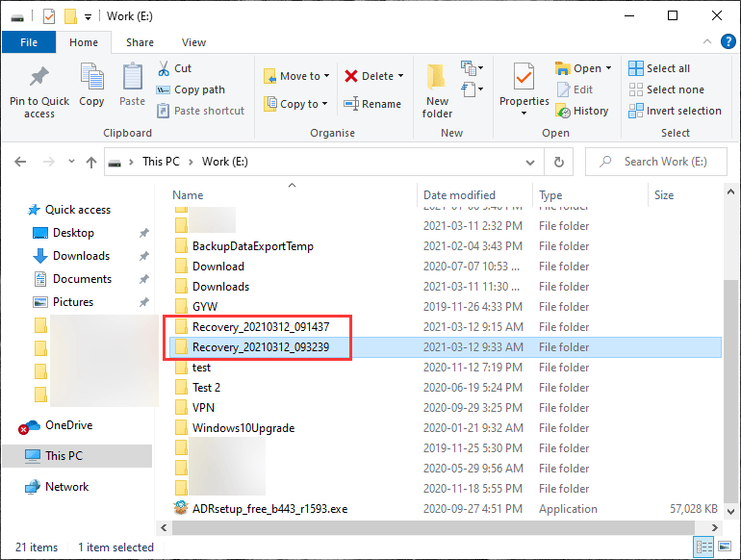
Task: Open the New item dropdown icon
Action: point(473,68)
